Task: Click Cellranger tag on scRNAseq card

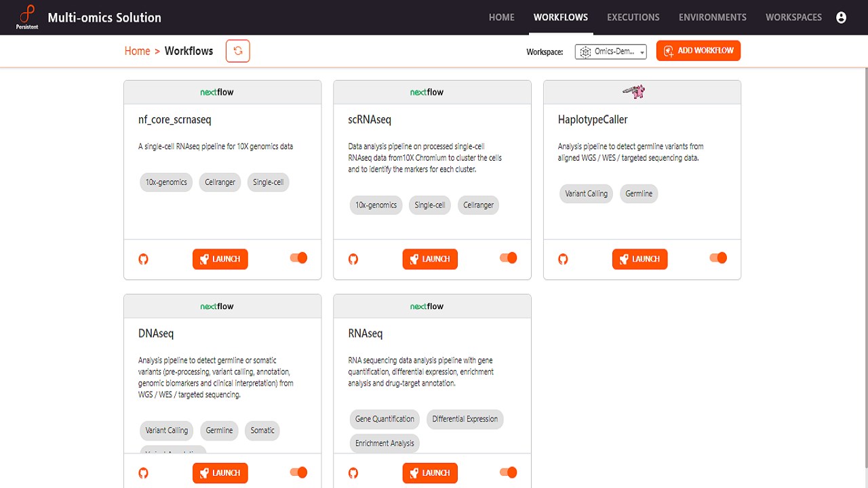Action: 479,205
